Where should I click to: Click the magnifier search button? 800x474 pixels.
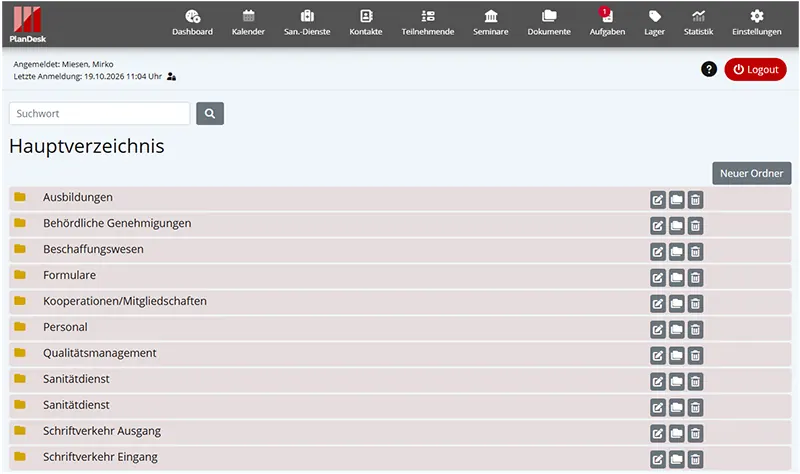click(x=210, y=113)
